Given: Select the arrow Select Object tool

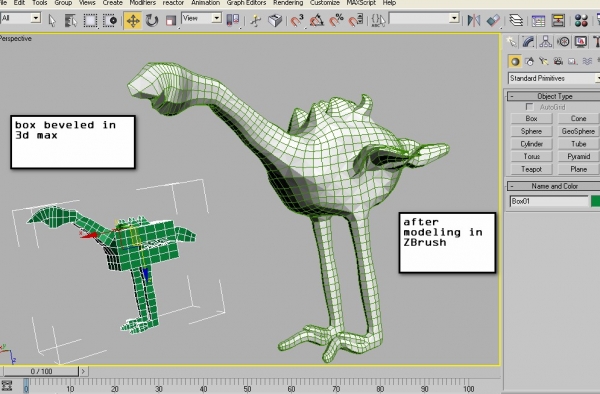Looking at the screenshot, I should pyautogui.click(x=52, y=20).
